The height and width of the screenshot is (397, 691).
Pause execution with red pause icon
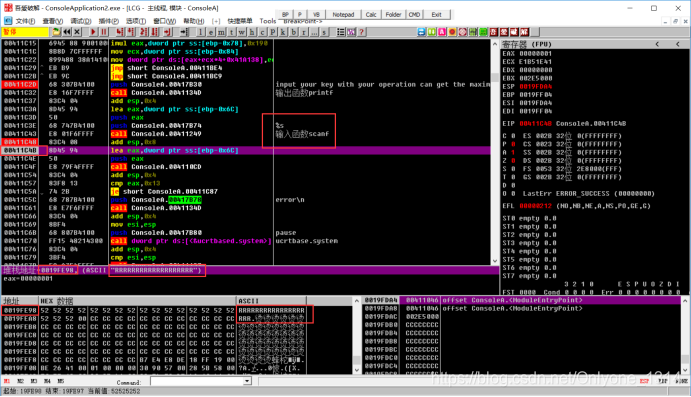pos(104,32)
